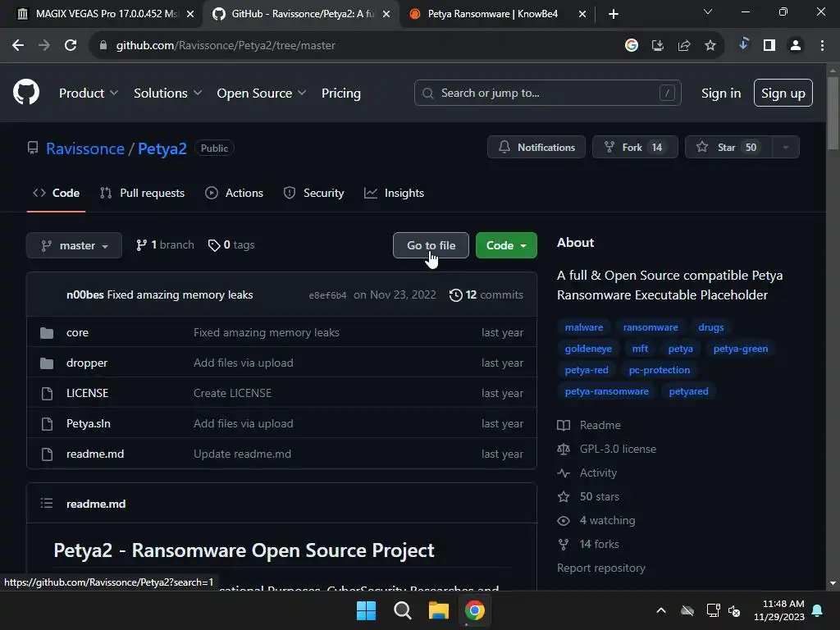The height and width of the screenshot is (630, 840).
Task: Click the commit history clock icon
Action: point(456,295)
